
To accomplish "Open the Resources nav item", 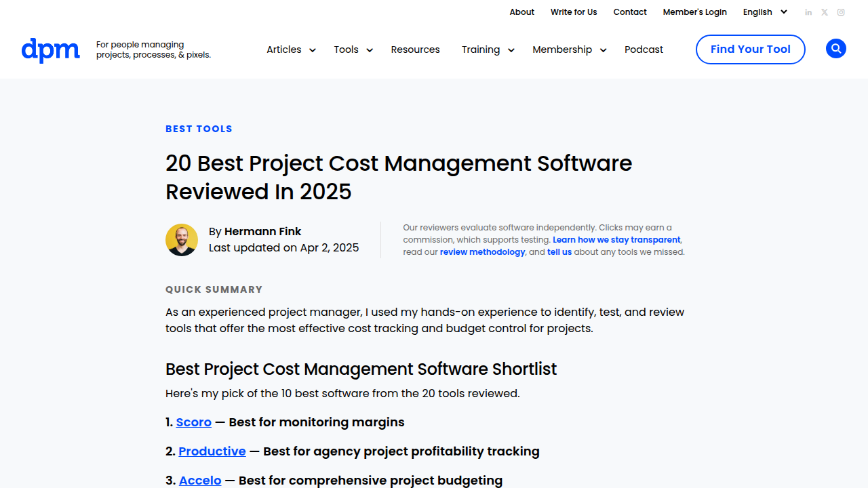I will coord(415,49).
